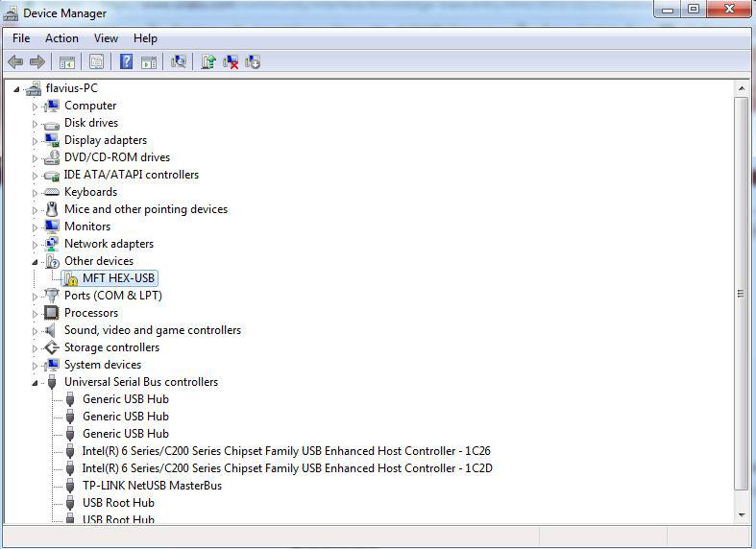Screen dimensions: 756x549
Task: Collapse Universal Serial Bus controllers category
Action: pos(35,383)
